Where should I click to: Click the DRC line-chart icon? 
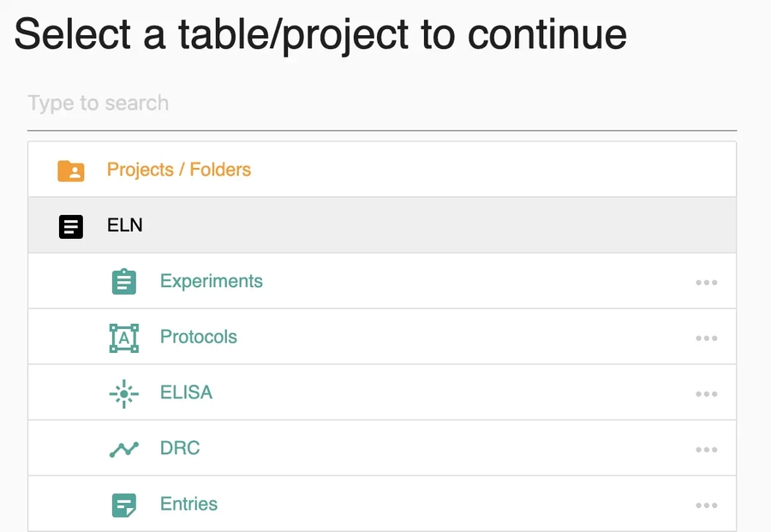pos(124,449)
